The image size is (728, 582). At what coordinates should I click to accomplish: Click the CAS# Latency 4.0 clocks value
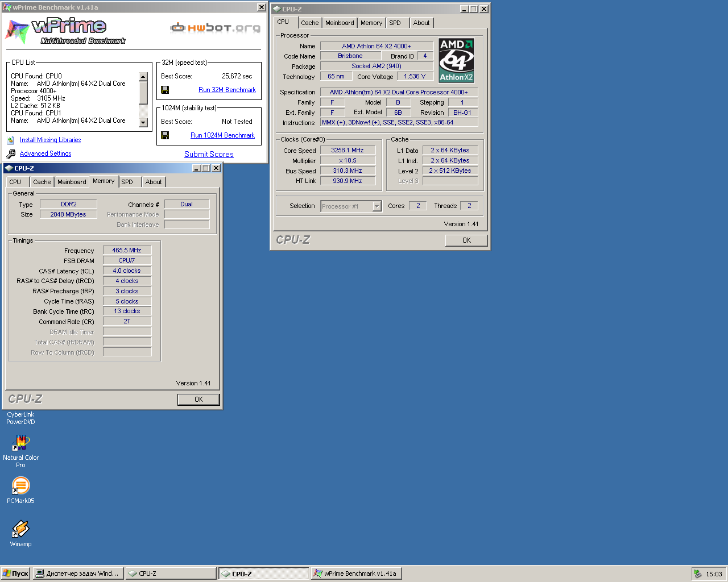[127, 271]
